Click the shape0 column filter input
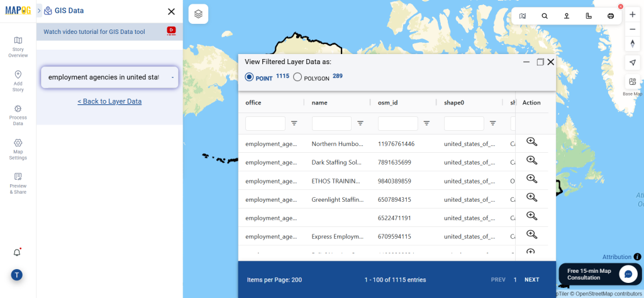The image size is (644, 298). (x=464, y=124)
